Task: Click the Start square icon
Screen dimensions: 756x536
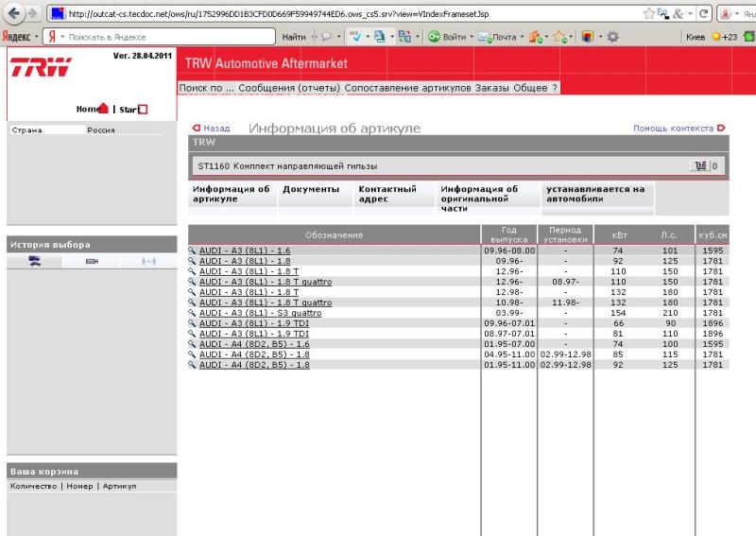Action: tap(143, 109)
